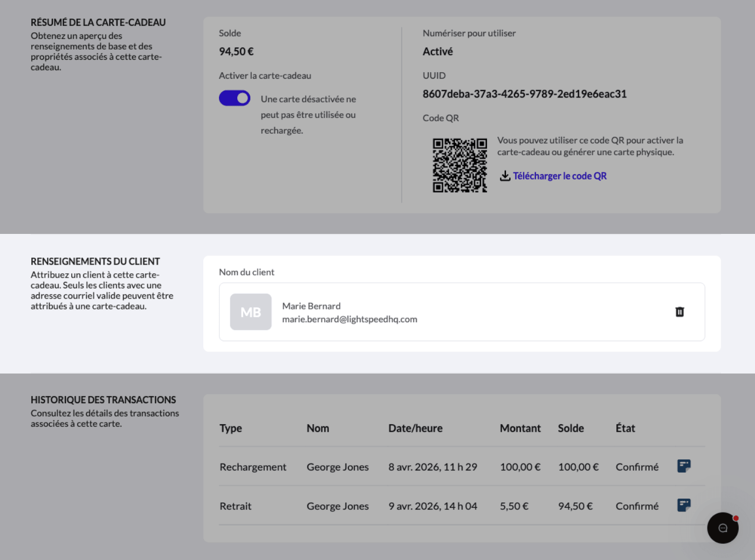The height and width of the screenshot is (560, 755).
Task: Click Confirmé status in Rechargement row
Action: tap(637, 467)
